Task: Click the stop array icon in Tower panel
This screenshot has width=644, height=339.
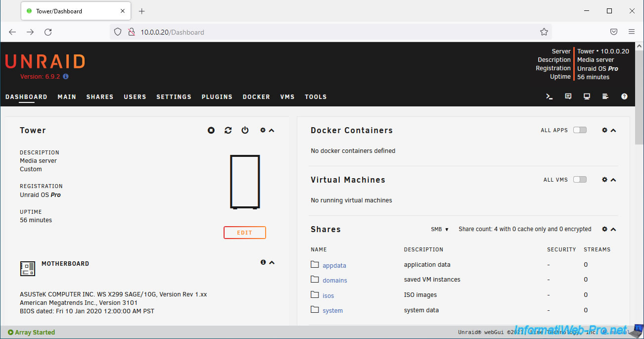Action: click(211, 130)
